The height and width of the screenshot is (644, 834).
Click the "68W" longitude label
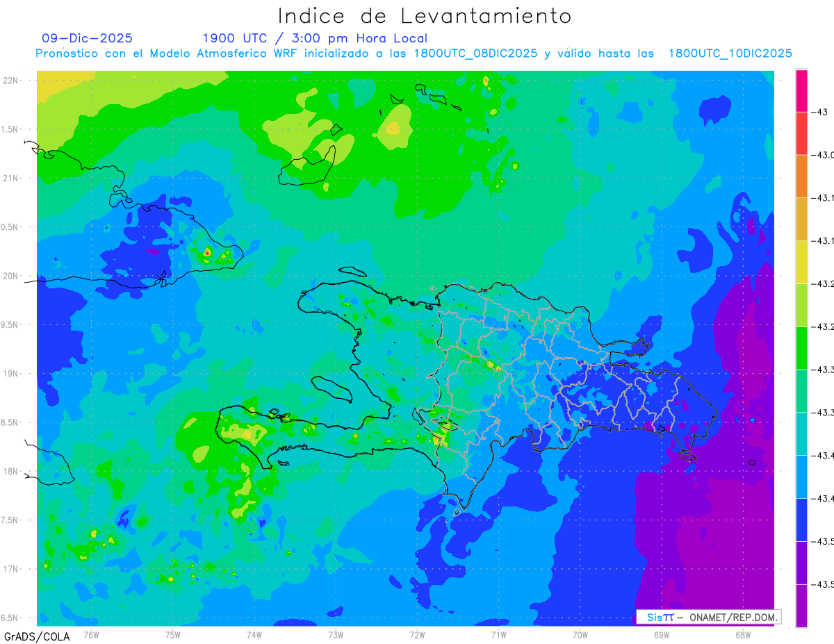742,635
